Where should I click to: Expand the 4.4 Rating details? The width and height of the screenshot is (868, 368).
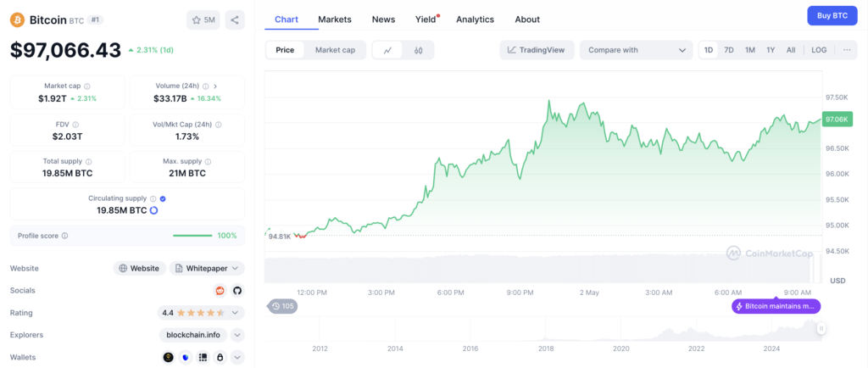201,313
